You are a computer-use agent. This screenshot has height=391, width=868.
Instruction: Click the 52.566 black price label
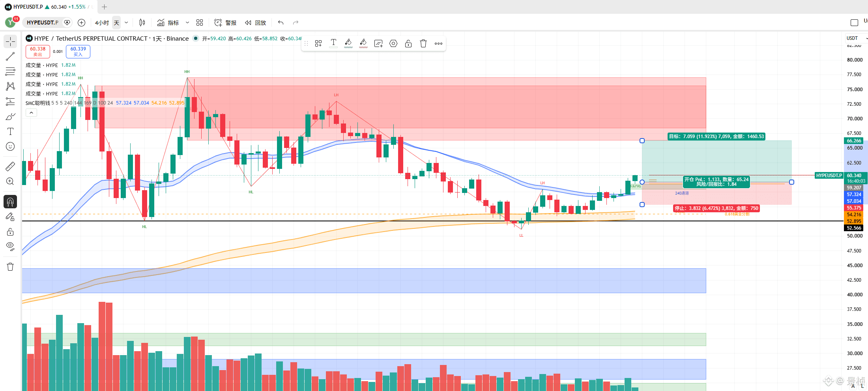[x=854, y=228]
